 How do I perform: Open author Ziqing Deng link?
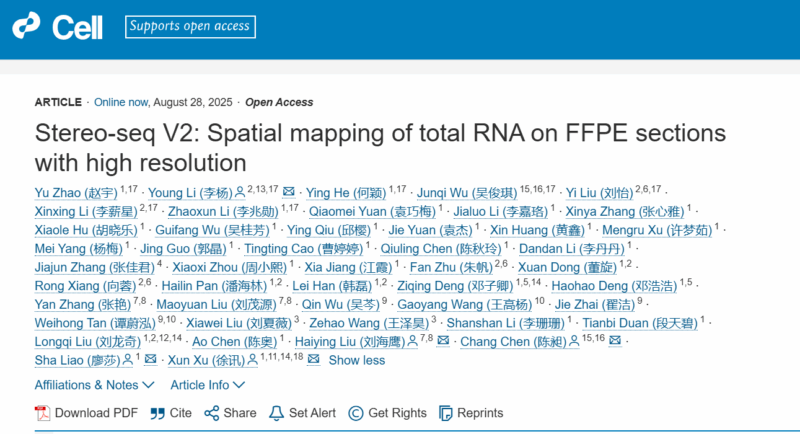[x=455, y=286]
